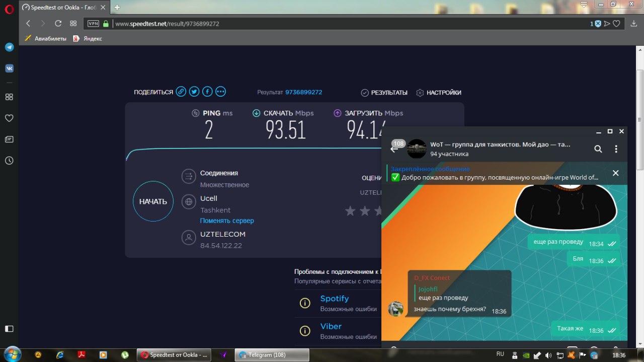Open a new tab with plus button
The width and height of the screenshot is (644, 362).
pos(117,7)
